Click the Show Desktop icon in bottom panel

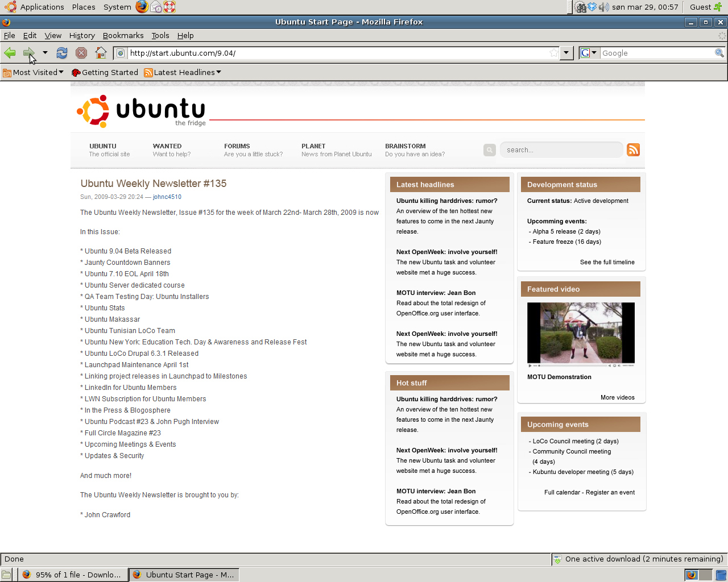click(x=6, y=575)
